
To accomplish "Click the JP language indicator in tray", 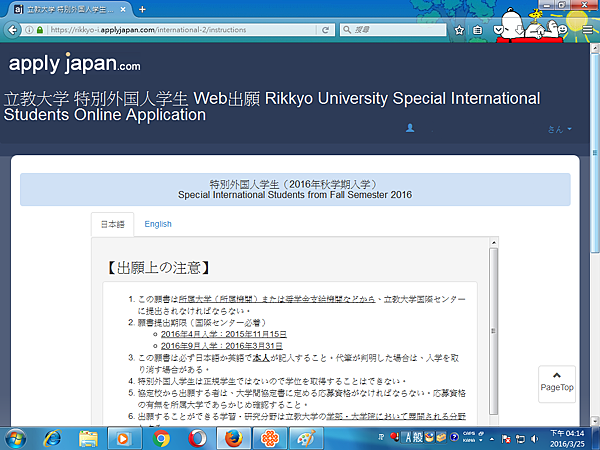I will [381, 437].
